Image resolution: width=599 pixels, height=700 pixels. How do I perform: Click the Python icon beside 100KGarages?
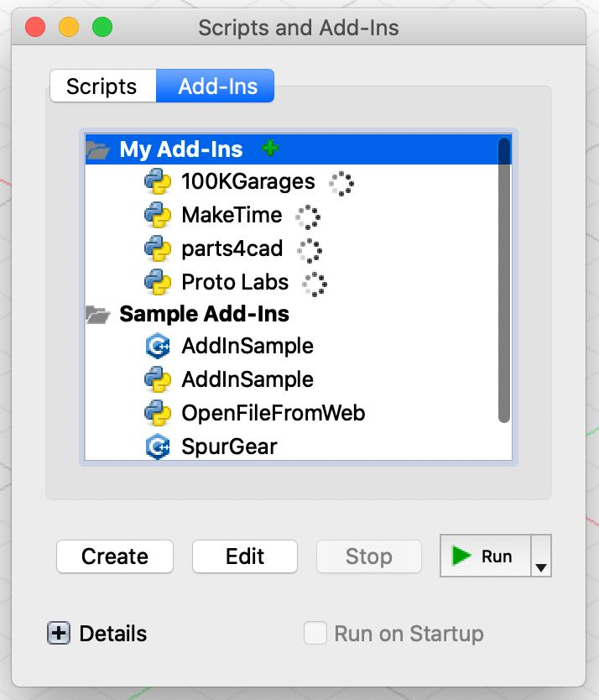pyautogui.click(x=158, y=181)
